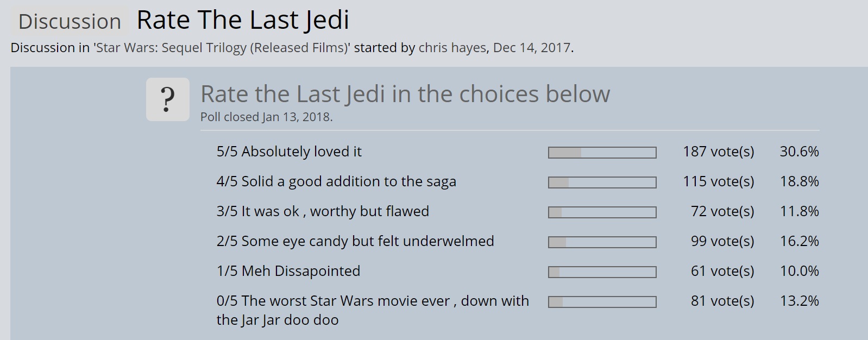Viewport: 868px width, 340px height.
Task: Click the 61 vote(s) count
Action: [x=722, y=271]
